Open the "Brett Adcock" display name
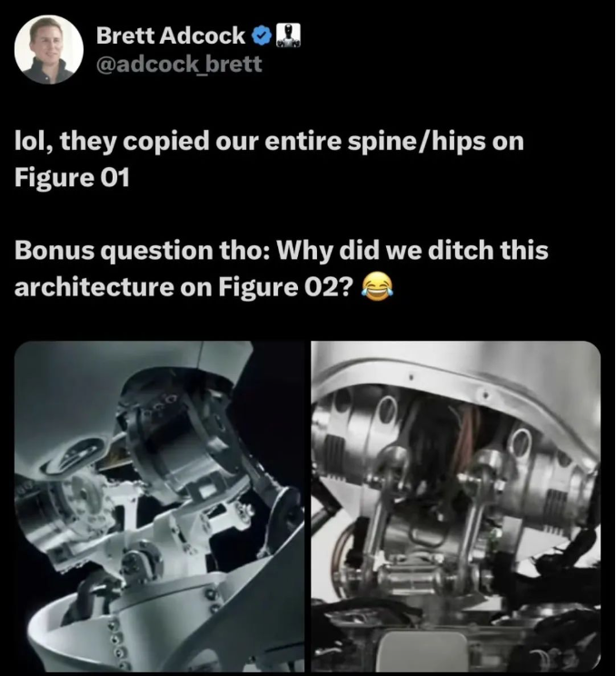616x676 pixels. coord(171,35)
